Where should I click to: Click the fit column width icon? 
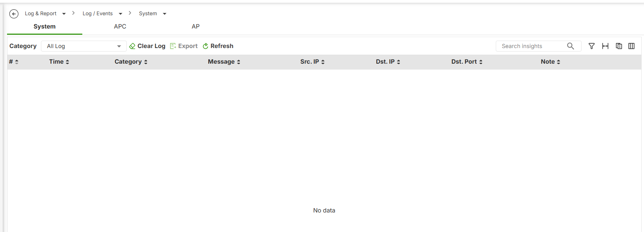click(605, 46)
